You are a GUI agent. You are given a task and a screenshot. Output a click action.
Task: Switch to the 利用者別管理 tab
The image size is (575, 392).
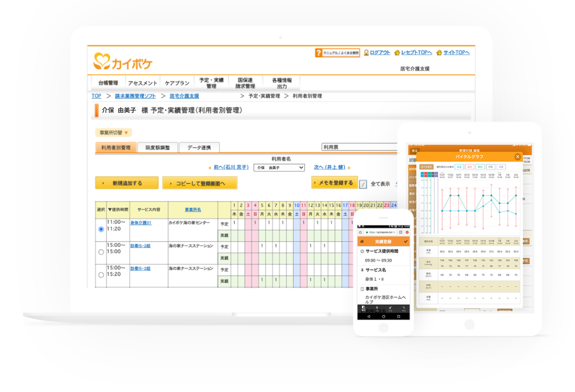pyautogui.click(x=115, y=148)
